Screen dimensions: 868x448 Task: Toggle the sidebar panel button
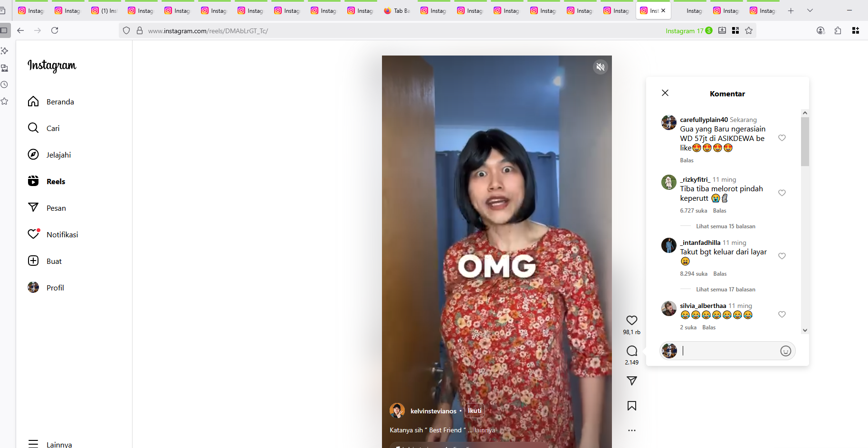tap(4, 30)
